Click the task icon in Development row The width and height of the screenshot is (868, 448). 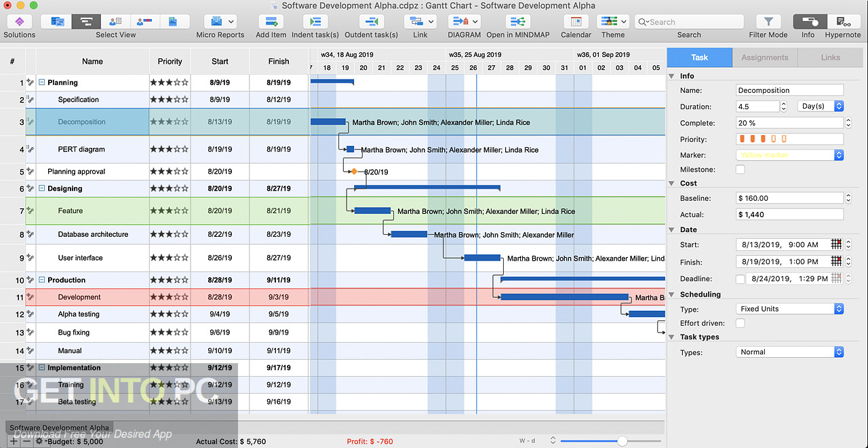tap(31, 297)
